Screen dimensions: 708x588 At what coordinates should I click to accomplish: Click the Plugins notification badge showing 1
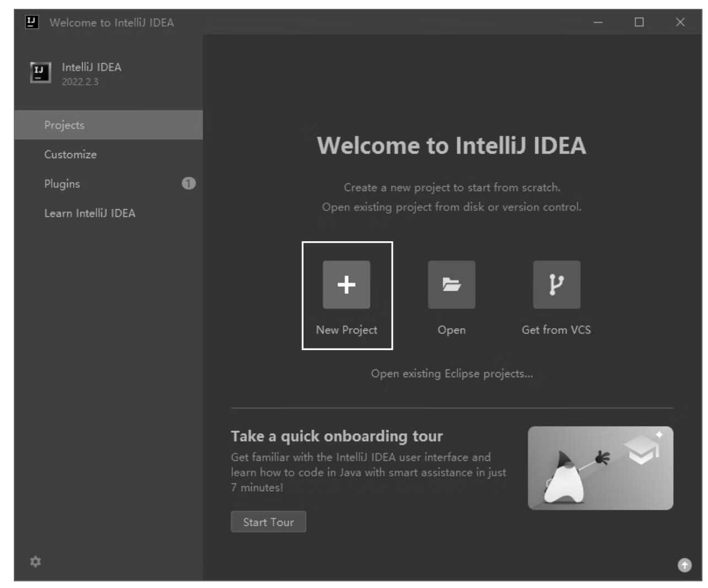pos(188,183)
